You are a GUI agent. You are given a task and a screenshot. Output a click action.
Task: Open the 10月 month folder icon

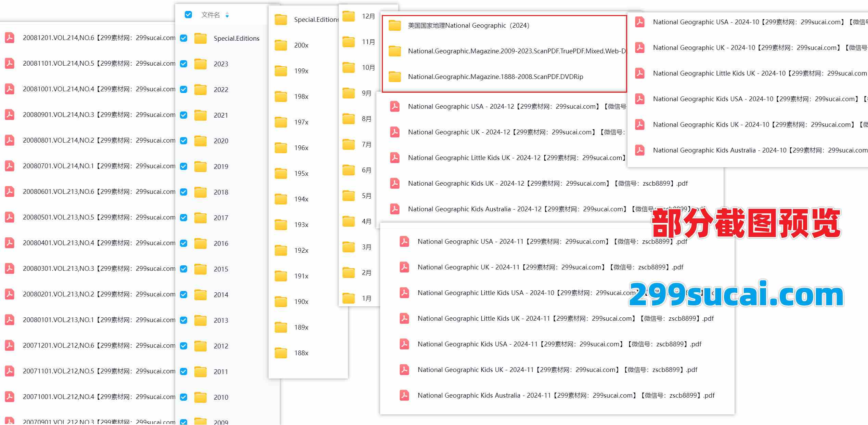coord(349,67)
